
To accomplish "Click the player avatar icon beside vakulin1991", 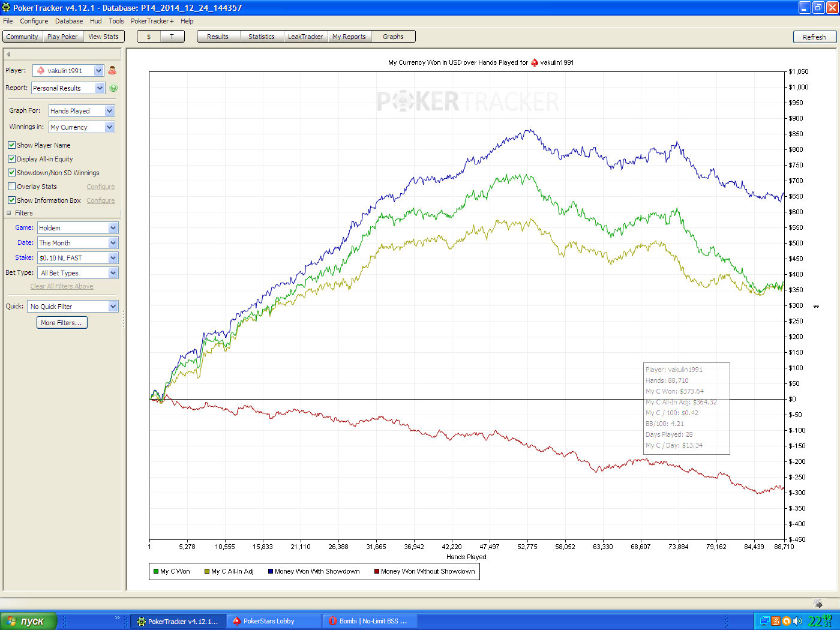I will click(x=112, y=70).
